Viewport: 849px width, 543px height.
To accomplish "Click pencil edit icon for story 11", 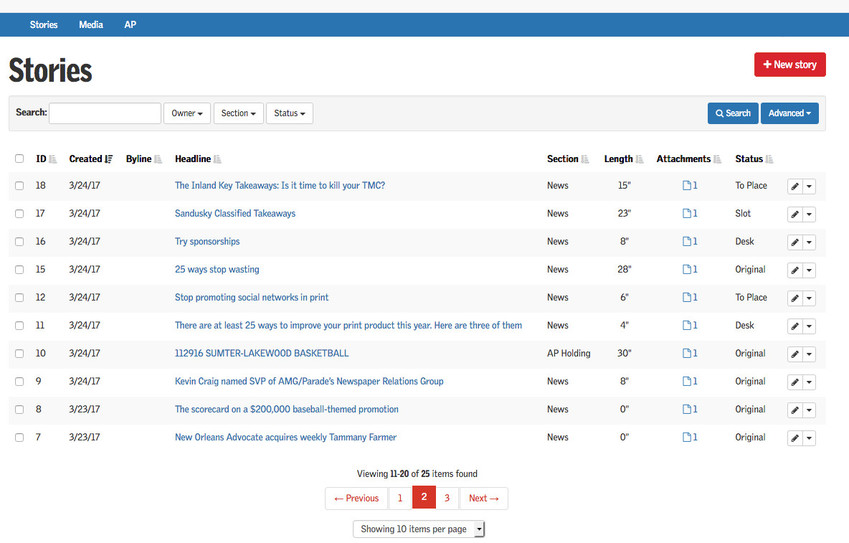I will (794, 326).
